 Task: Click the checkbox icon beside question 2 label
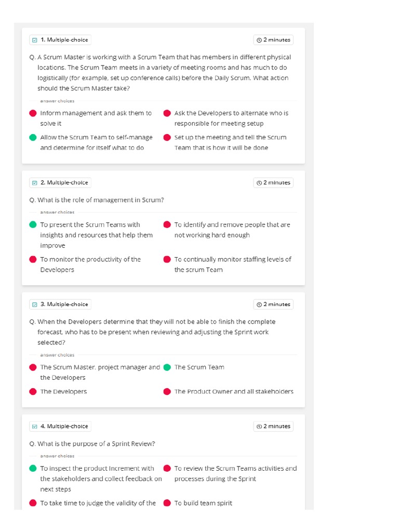pyautogui.click(x=35, y=183)
